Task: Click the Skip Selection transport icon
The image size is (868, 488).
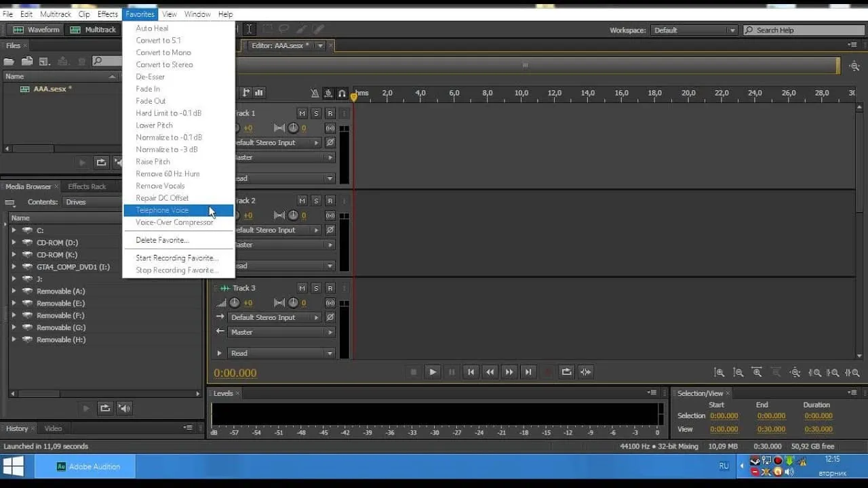Action: click(586, 372)
